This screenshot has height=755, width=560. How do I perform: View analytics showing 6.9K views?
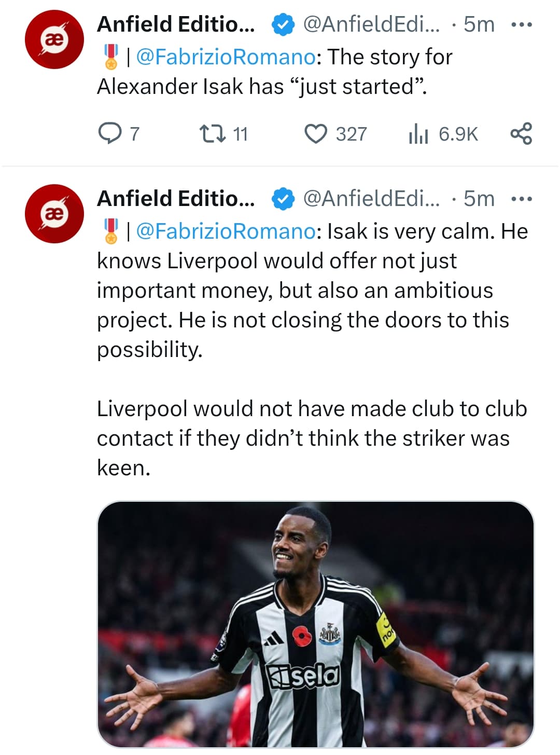tap(418, 133)
